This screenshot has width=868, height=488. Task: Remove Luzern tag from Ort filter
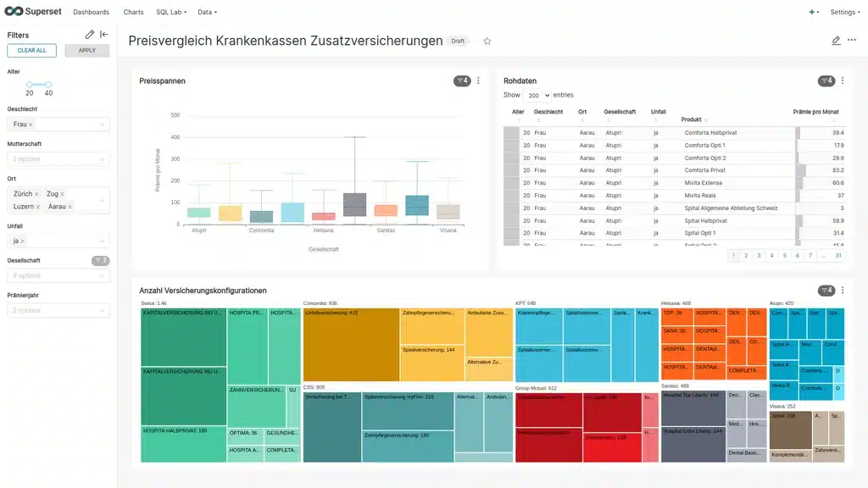[x=37, y=207]
